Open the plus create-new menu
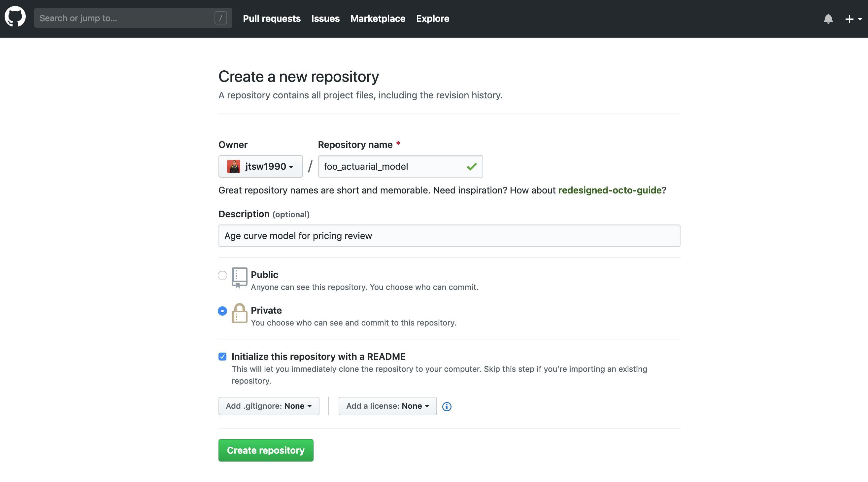 click(853, 19)
